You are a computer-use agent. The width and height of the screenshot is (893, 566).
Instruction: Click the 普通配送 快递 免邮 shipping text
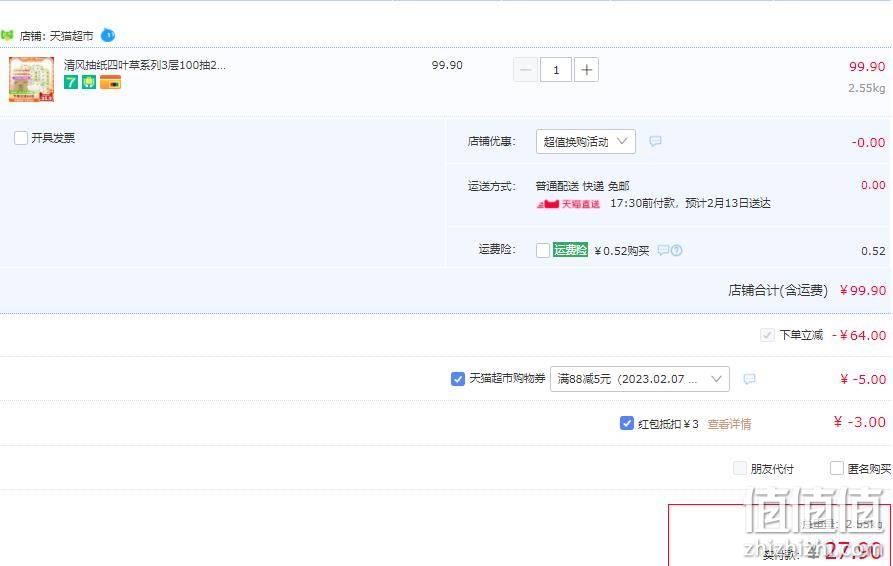[x=582, y=186]
